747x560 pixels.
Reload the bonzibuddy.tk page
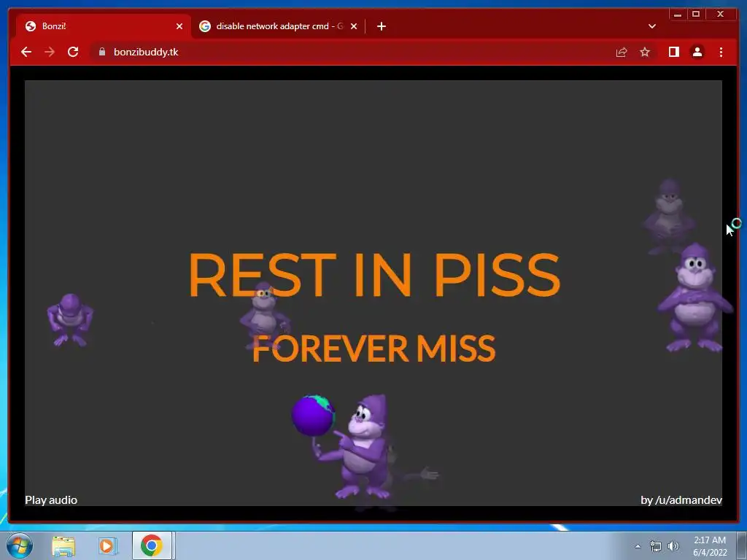coord(73,52)
